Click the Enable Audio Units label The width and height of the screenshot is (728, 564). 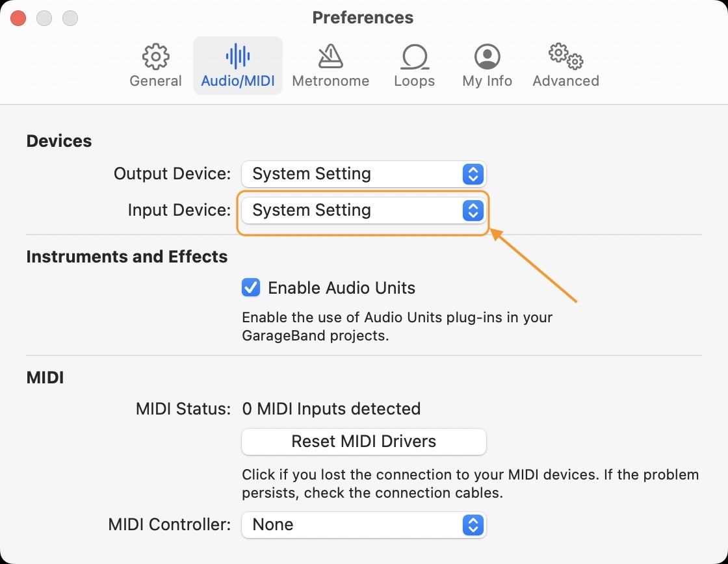(341, 288)
